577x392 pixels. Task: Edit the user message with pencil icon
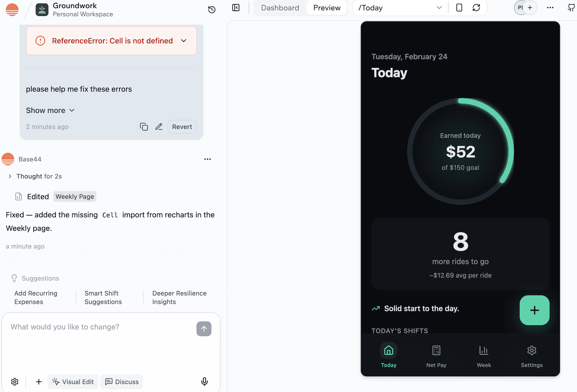tap(159, 127)
